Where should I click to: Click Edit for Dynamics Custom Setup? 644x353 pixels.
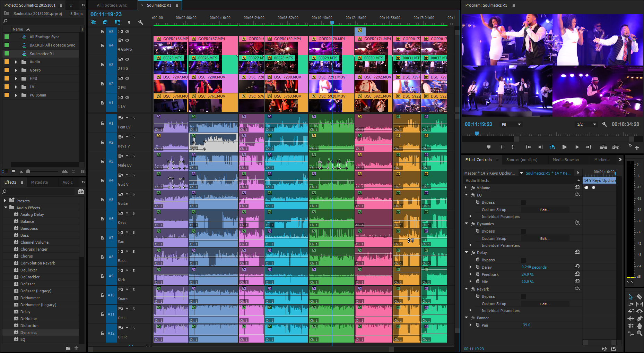tap(545, 239)
